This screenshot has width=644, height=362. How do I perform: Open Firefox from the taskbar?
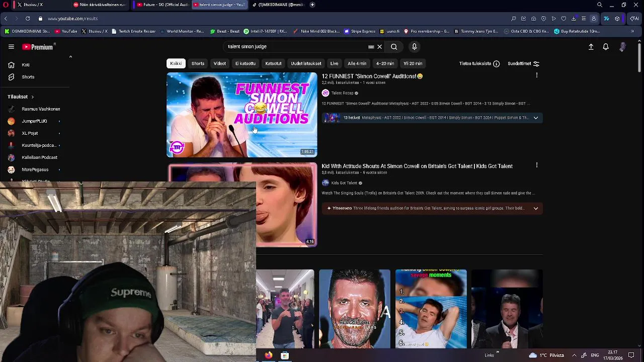pyautogui.click(x=269, y=355)
